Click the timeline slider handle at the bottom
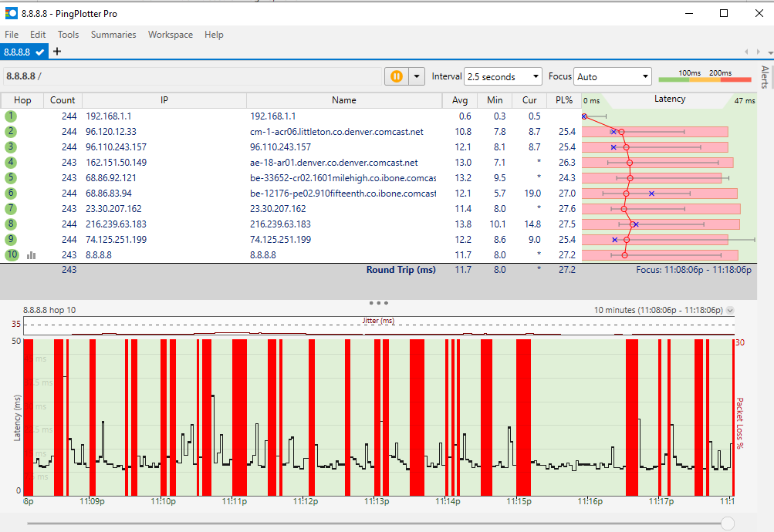The height and width of the screenshot is (532, 774). tap(728, 523)
